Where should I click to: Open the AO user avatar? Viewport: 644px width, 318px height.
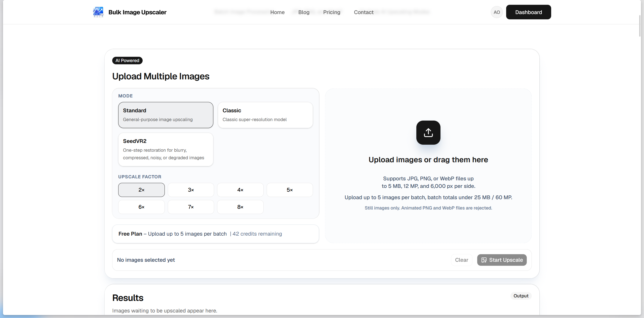(497, 12)
